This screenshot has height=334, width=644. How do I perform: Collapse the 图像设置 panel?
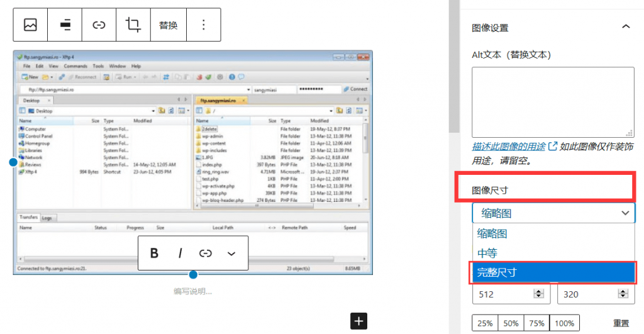[x=625, y=26]
